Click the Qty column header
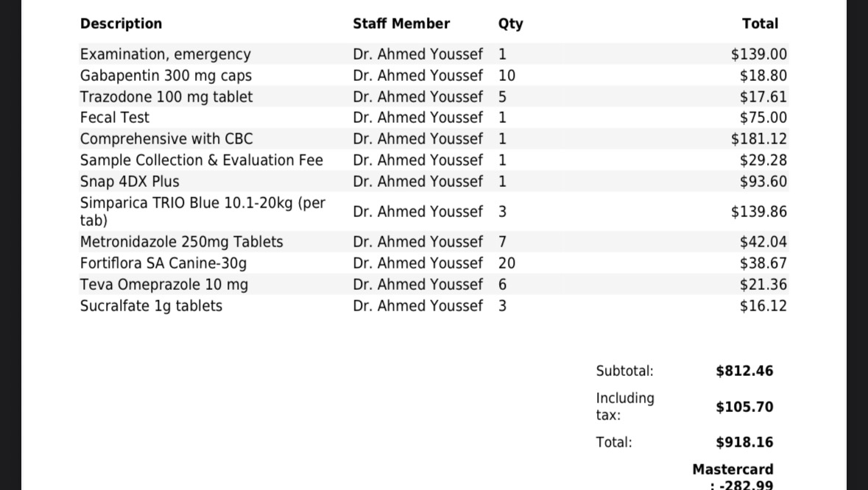 [x=510, y=24]
